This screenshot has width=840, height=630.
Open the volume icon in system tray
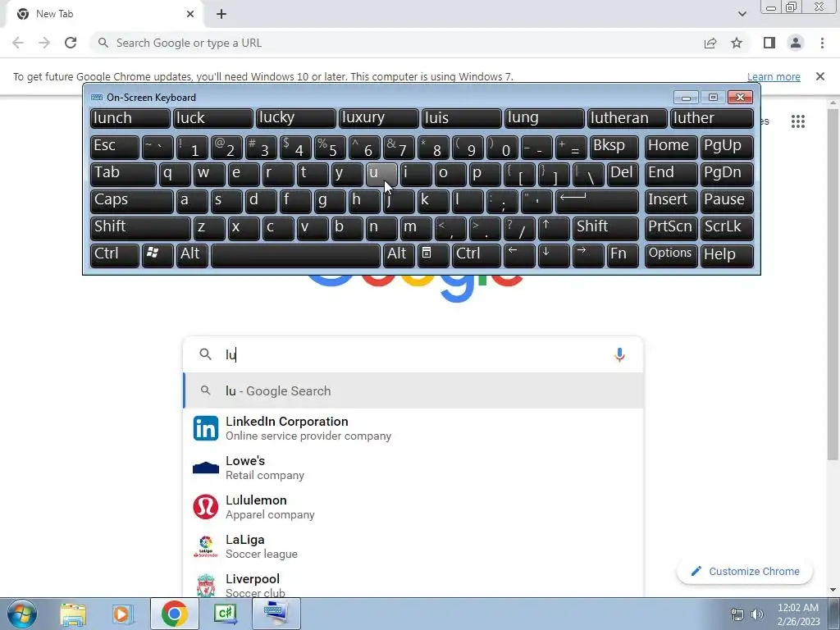click(x=757, y=614)
